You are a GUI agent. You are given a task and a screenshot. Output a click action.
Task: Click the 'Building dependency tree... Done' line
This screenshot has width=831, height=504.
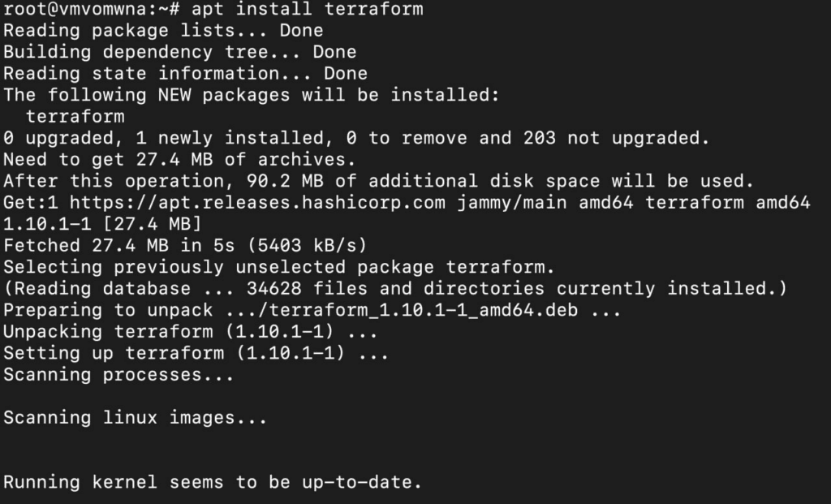point(179,52)
